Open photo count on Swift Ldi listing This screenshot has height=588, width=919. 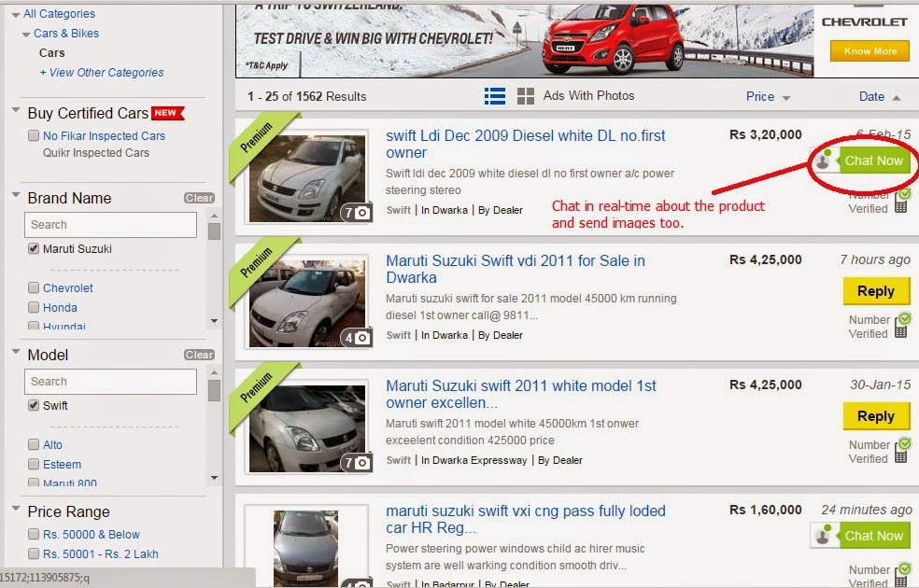(357, 212)
